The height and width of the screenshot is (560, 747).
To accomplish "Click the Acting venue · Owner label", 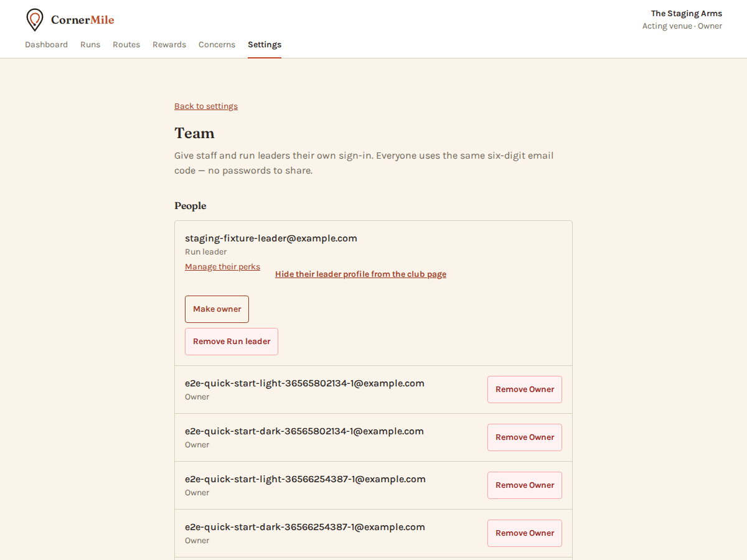I will tap(682, 26).
